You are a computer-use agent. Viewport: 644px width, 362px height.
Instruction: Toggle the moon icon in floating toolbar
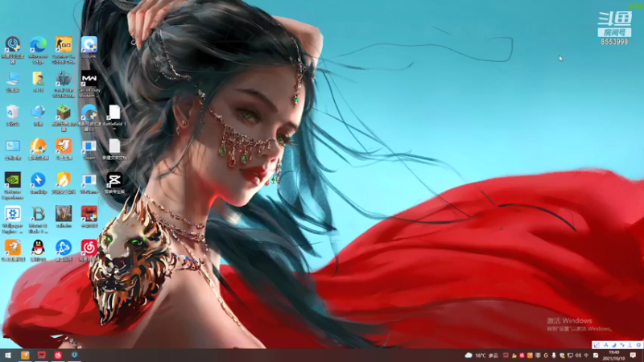pos(613,345)
